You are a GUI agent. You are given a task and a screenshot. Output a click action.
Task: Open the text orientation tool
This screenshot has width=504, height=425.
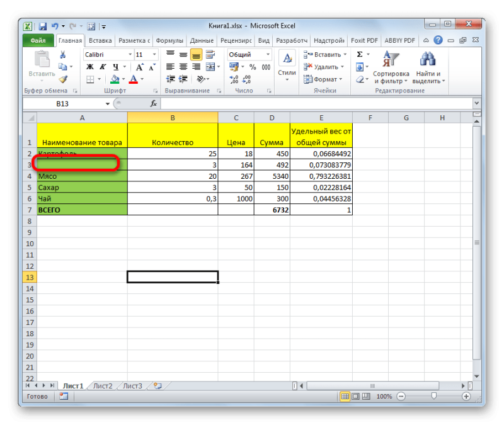coord(201,79)
